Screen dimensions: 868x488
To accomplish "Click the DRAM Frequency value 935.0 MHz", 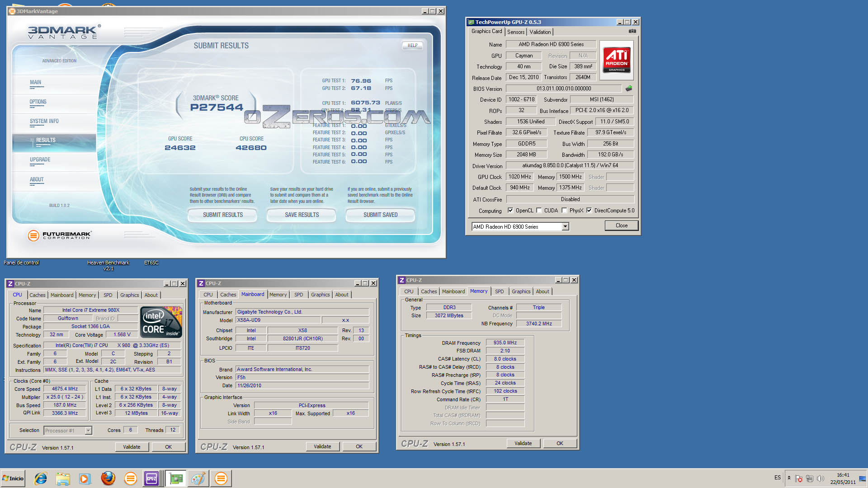I will (x=505, y=343).
